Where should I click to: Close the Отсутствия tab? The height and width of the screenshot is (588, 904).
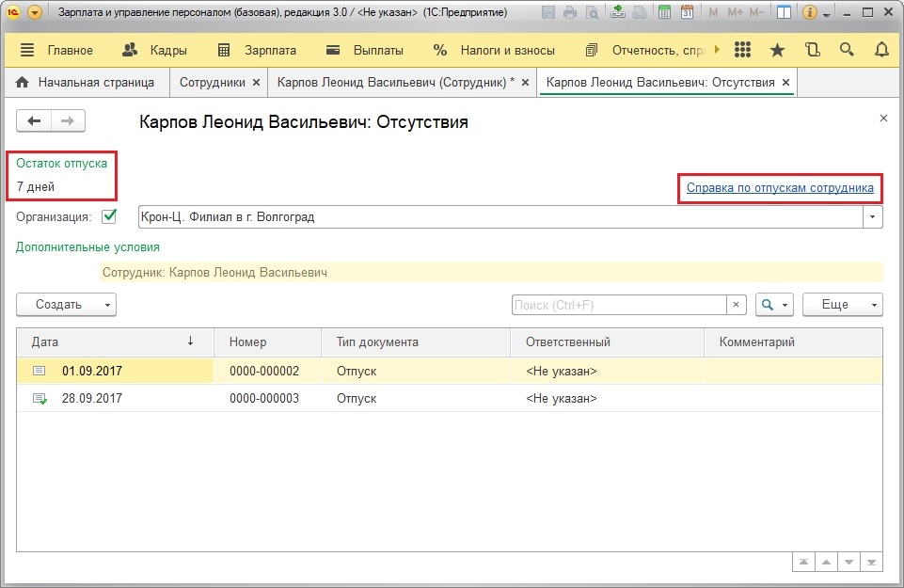(x=785, y=82)
